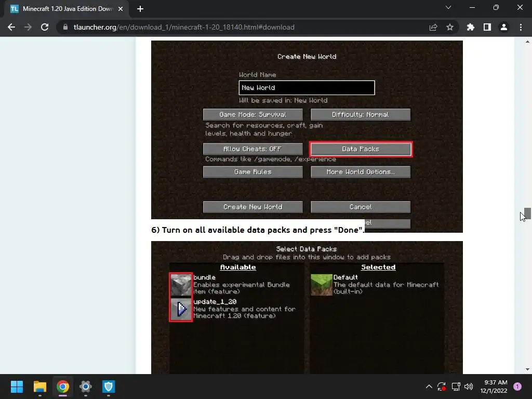This screenshot has height=399, width=532.
Task: Click Data Packs button in image
Action: [361, 149]
